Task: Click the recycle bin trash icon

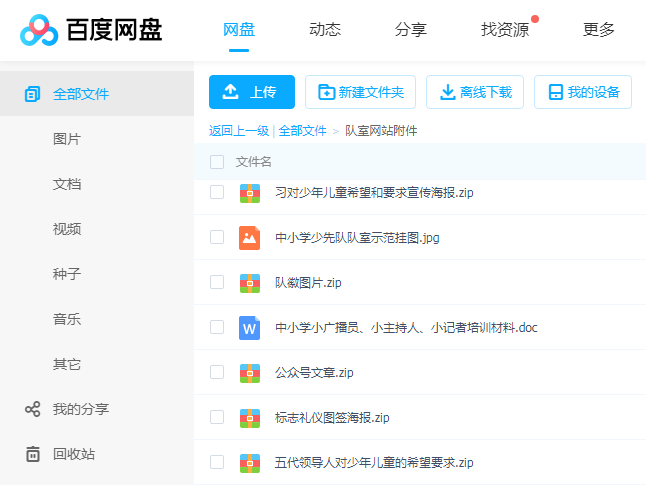Action: click(x=33, y=454)
